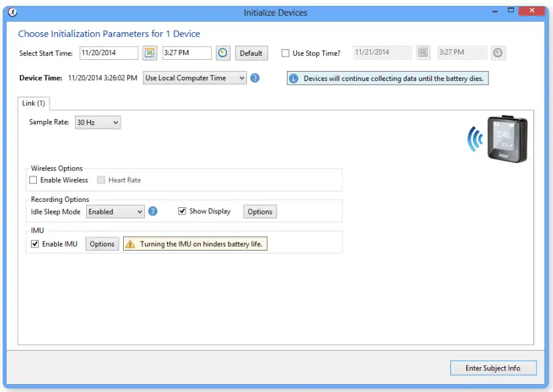Enable the Use Stop Time checkbox

[x=286, y=53]
